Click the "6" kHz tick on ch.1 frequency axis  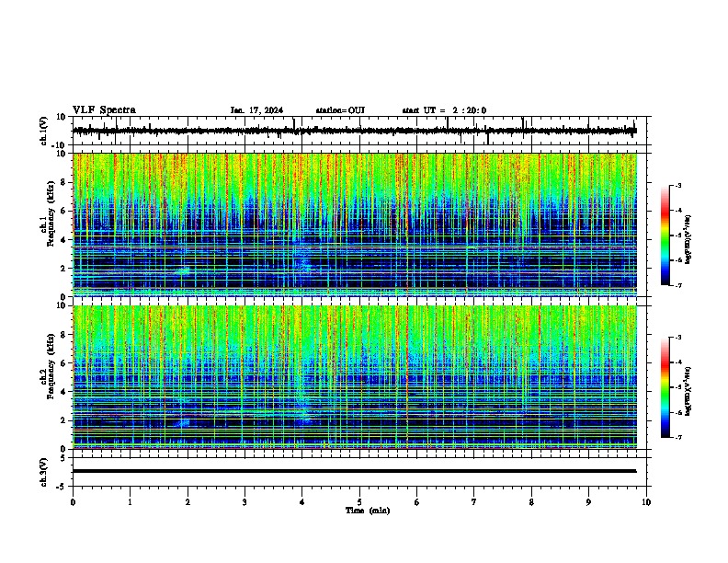pyautogui.click(x=64, y=211)
